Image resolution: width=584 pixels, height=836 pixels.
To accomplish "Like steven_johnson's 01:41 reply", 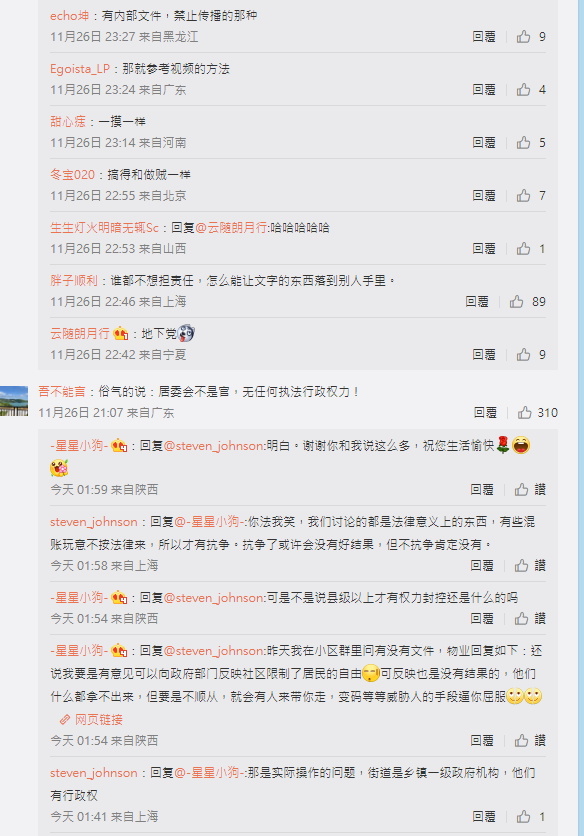I will [523, 816].
